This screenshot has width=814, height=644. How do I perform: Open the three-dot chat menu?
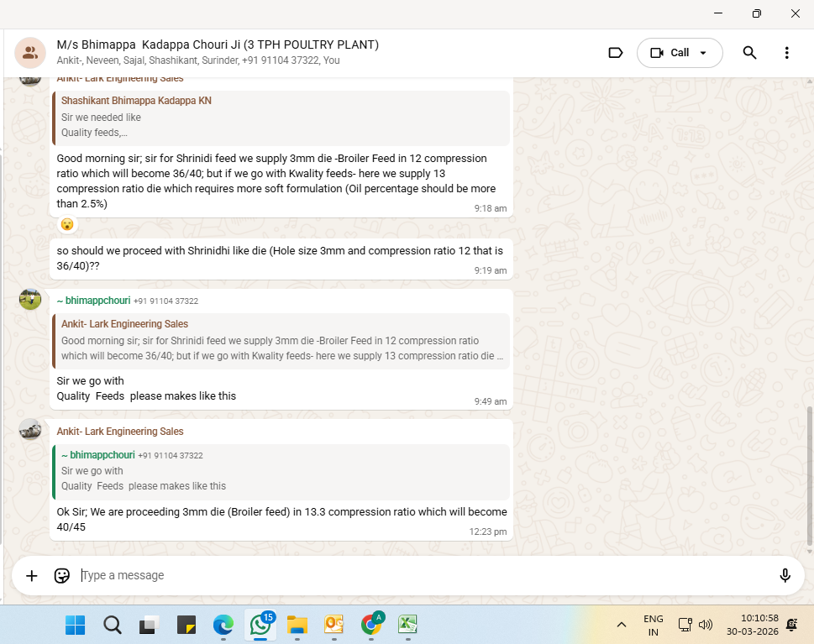coord(786,53)
